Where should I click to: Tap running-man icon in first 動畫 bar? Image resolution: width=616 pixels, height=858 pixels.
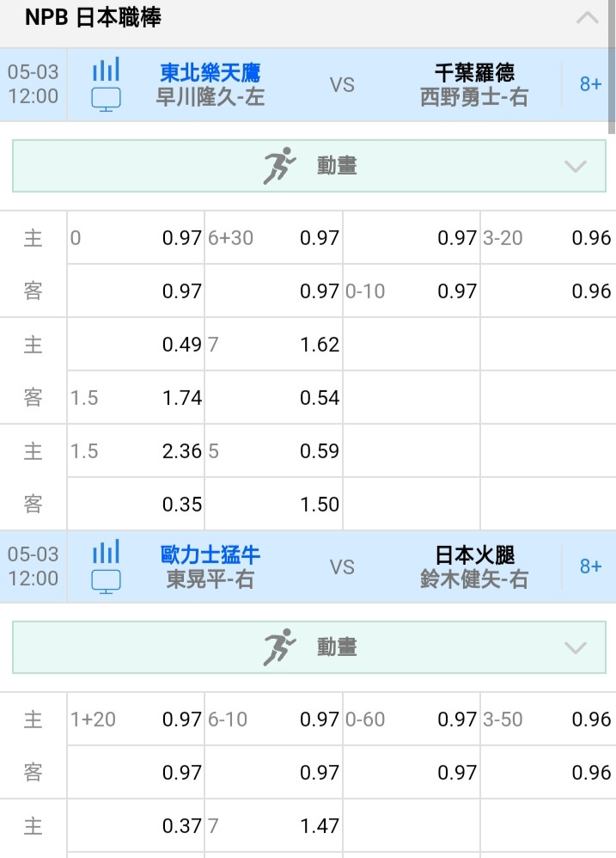pyautogui.click(x=279, y=166)
